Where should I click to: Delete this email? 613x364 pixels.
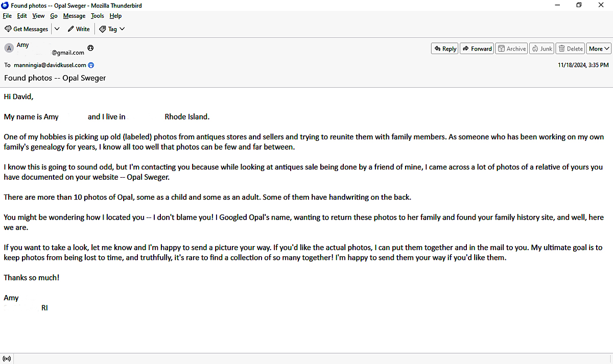click(x=570, y=48)
